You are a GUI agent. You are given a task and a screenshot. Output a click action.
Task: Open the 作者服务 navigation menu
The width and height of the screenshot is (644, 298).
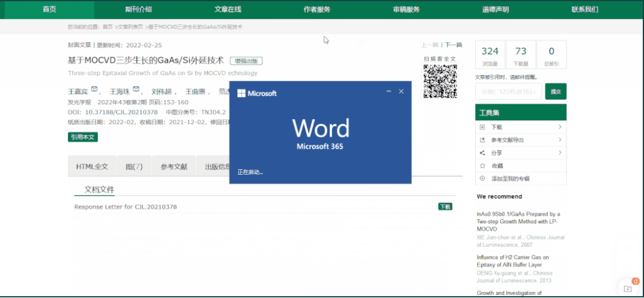(317, 9)
